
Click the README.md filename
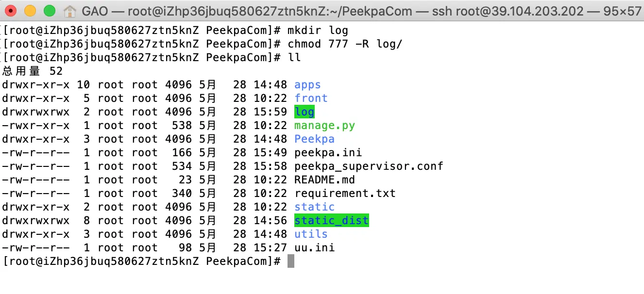pos(324,180)
